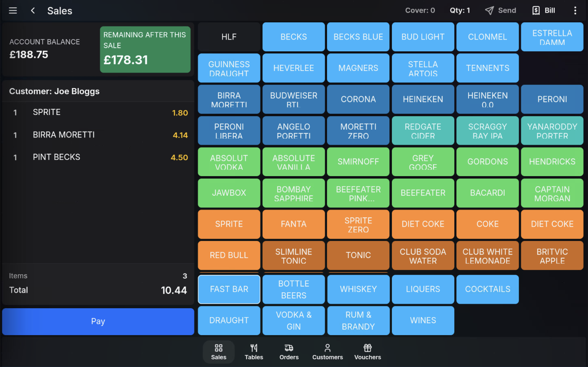The width and height of the screenshot is (588, 367).
Task: Open the hamburger menu
Action: 13,11
